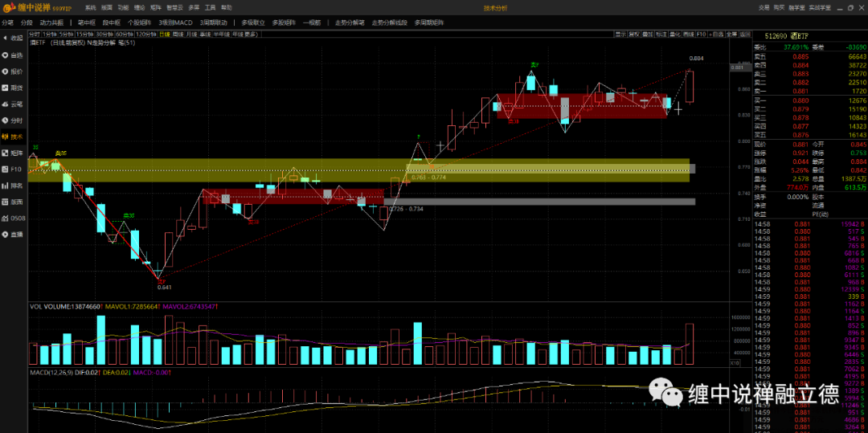The width and height of the screenshot is (868, 433).
Task: Switch to 分时 period tab
Action: (x=35, y=35)
